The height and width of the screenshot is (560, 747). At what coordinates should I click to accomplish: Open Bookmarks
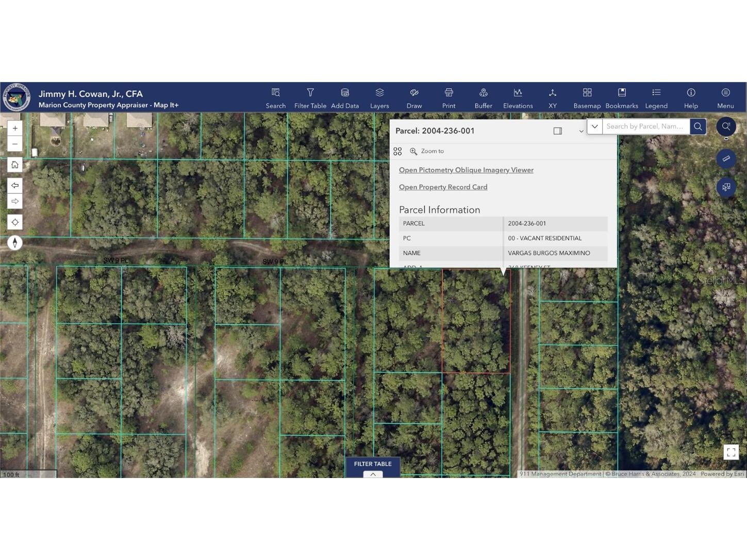click(x=622, y=98)
